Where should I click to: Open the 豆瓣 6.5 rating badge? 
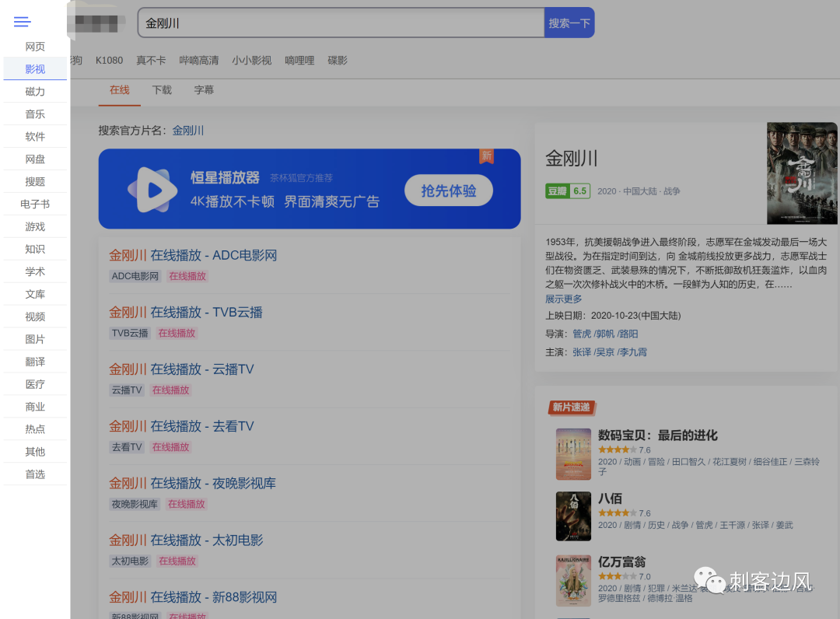(568, 191)
